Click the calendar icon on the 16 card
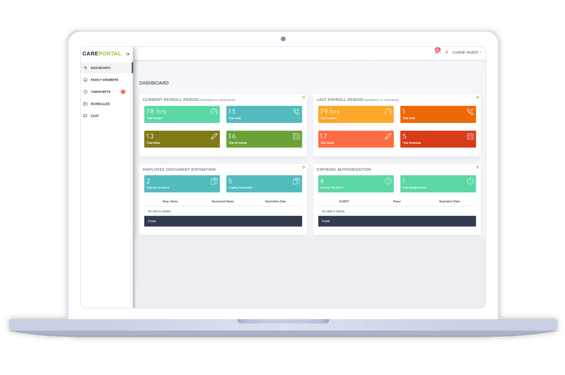The width and height of the screenshot is (565, 375). pyautogui.click(x=296, y=136)
